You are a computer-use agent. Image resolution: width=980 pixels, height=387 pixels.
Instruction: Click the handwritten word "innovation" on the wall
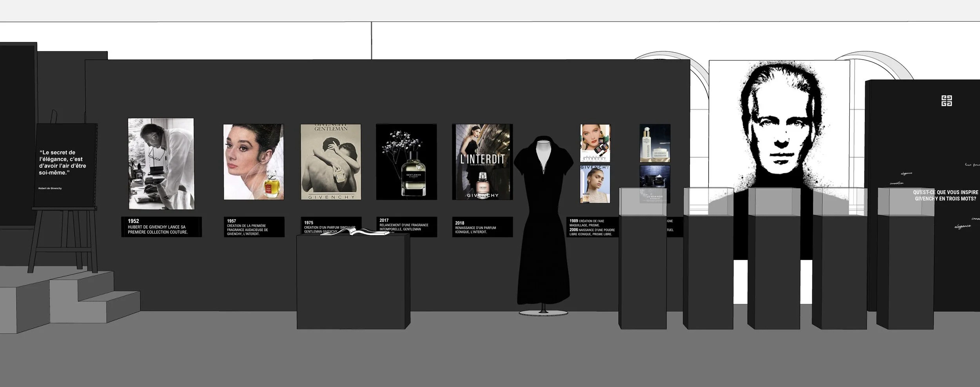[x=897, y=183]
